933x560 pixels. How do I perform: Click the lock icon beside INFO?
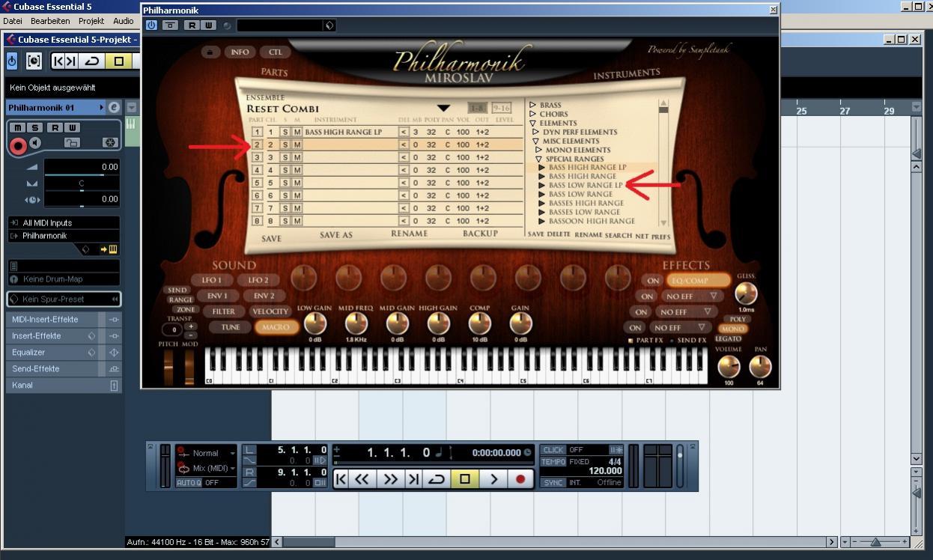[x=210, y=52]
